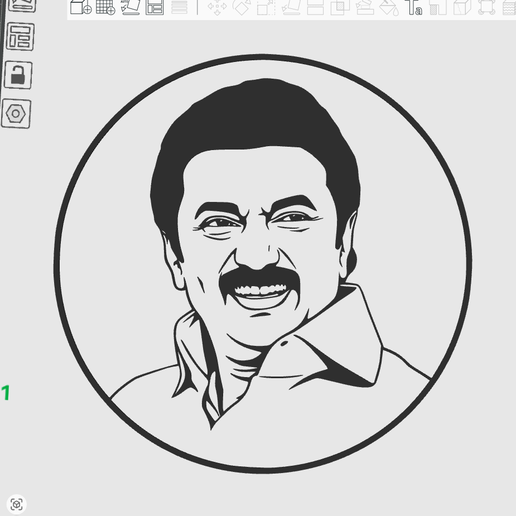Select the Cut tool icon
This screenshot has height=516, width=516.
(315, 7)
